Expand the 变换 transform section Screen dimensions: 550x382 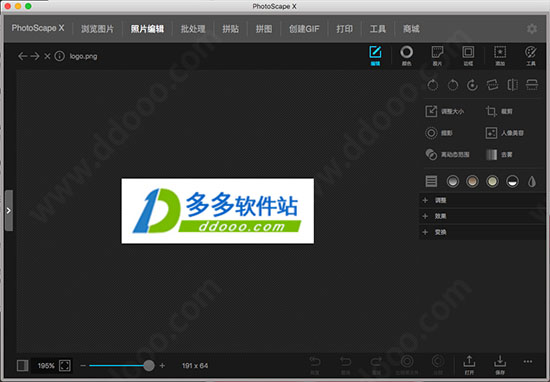click(482, 232)
